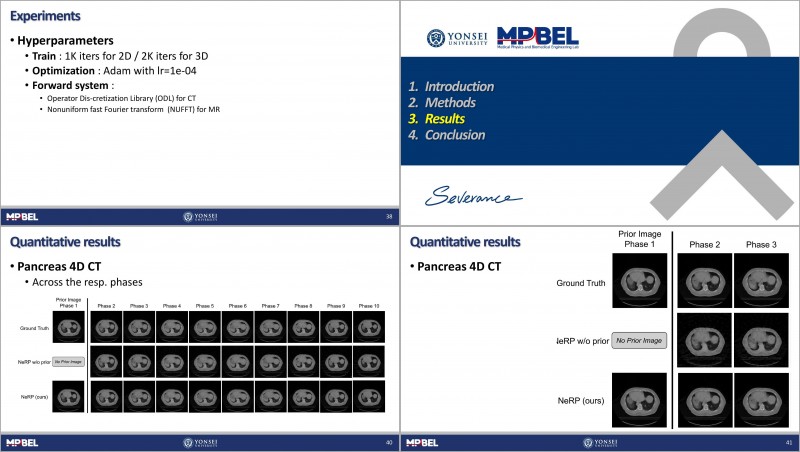Viewport: 800px width, 452px height.
Task: Click 'Pancreas 4D CT' bullet on slide 40
Action: point(59,266)
